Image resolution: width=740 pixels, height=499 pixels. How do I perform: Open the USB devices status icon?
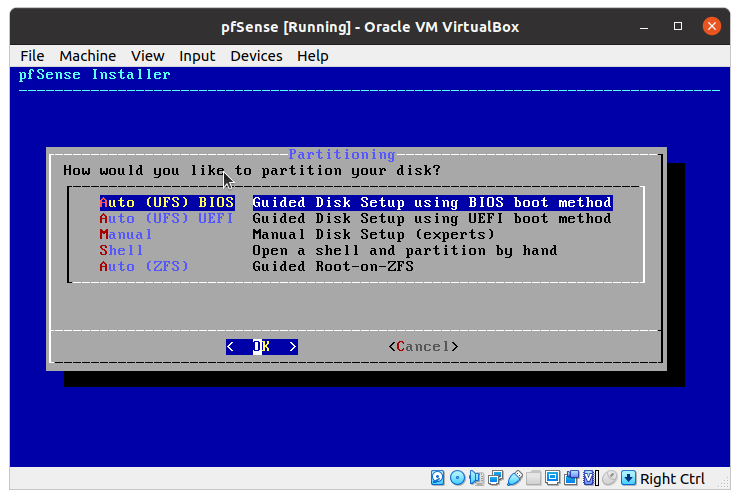[514, 479]
